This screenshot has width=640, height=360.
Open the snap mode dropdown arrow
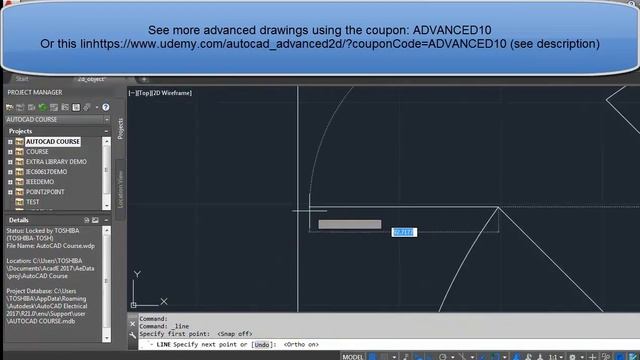(x=394, y=357)
